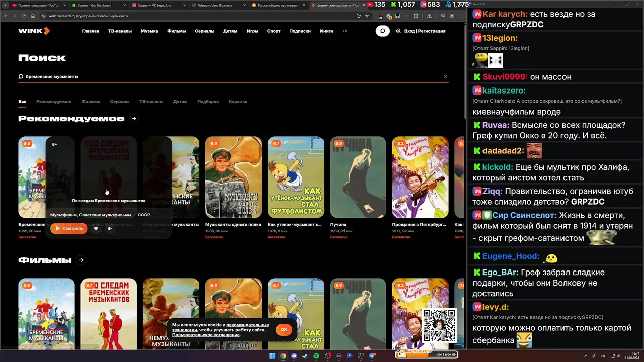644x362 pixels.
Task: Open the browser extensions puzzle icon
Action: pos(416,16)
